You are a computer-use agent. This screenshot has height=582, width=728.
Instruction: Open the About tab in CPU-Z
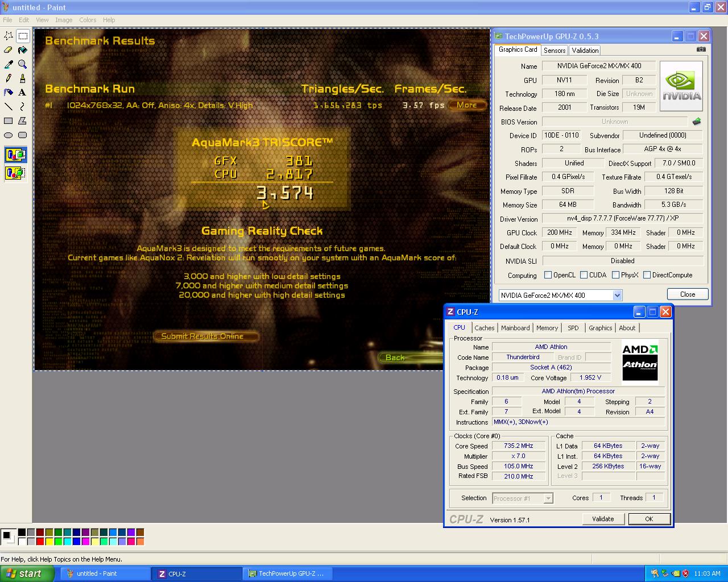tap(627, 328)
